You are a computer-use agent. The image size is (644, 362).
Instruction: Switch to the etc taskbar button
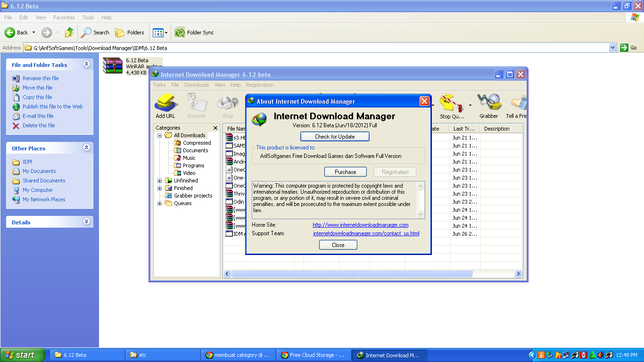163,355
